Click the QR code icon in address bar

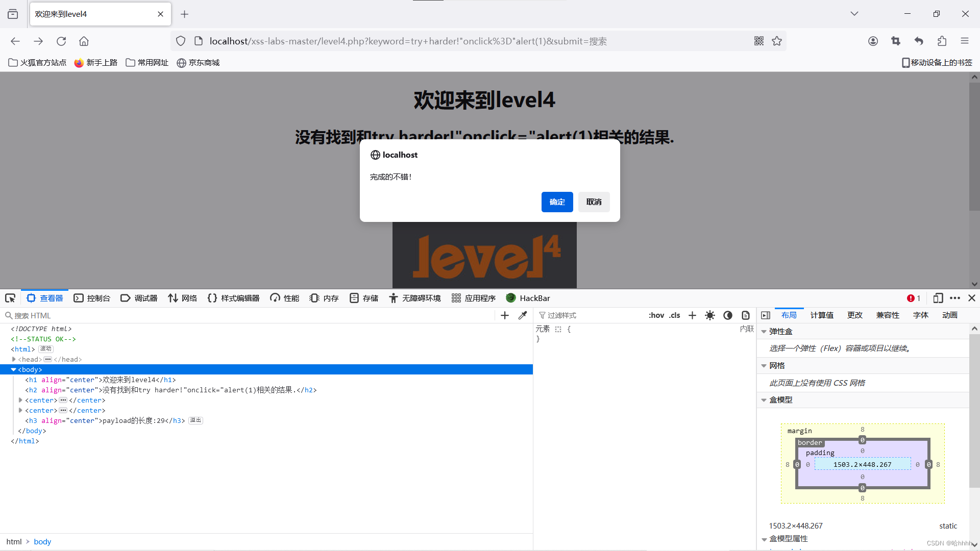click(x=759, y=41)
